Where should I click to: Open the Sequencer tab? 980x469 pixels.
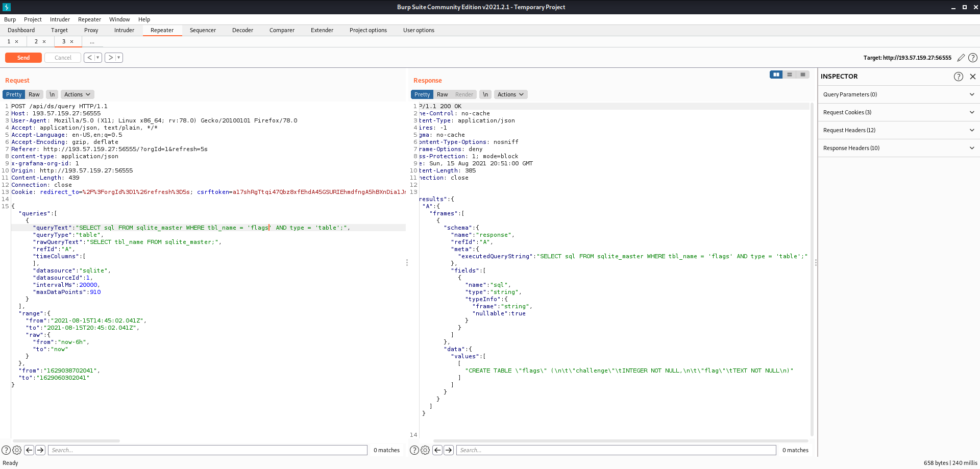point(203,30)
